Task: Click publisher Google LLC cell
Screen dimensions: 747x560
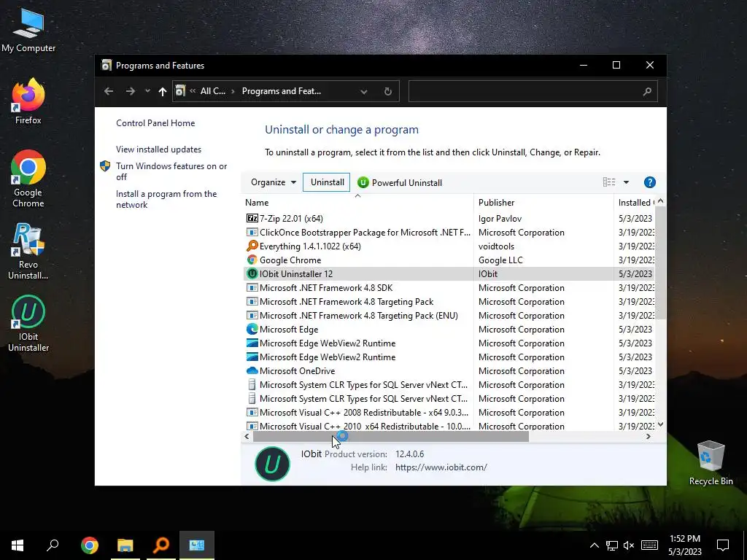Action: point(500,260)
